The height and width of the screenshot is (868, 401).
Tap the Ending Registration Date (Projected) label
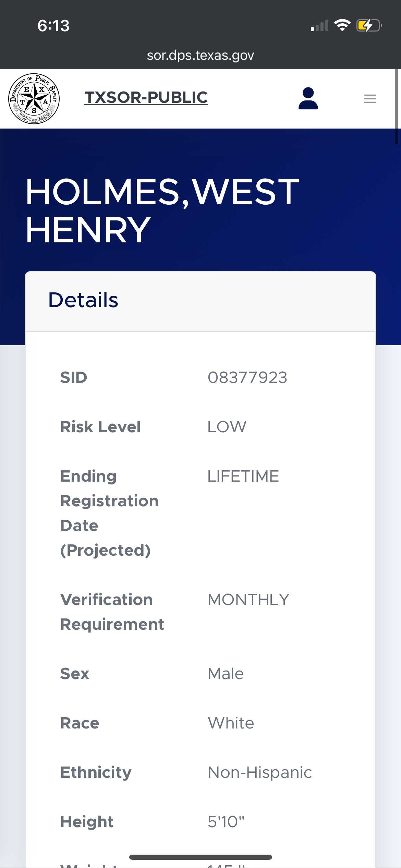pyautogui.click(x=109, y=513)
